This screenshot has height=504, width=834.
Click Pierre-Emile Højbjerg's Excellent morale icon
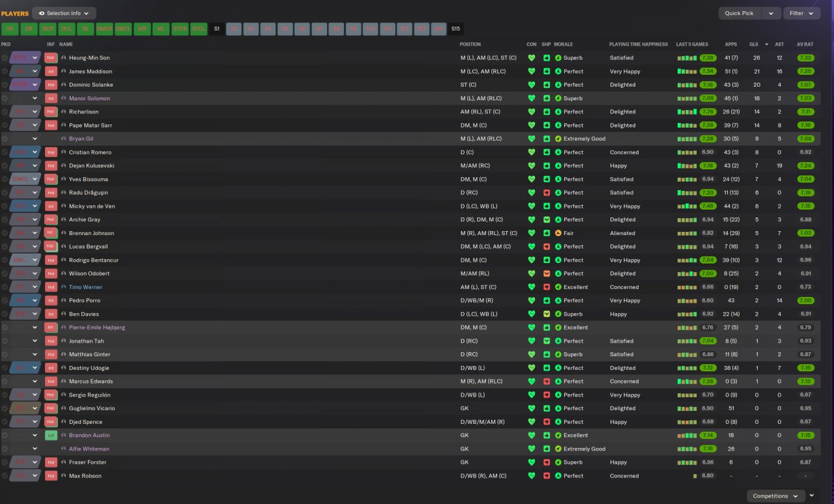[x=558, y=328]
